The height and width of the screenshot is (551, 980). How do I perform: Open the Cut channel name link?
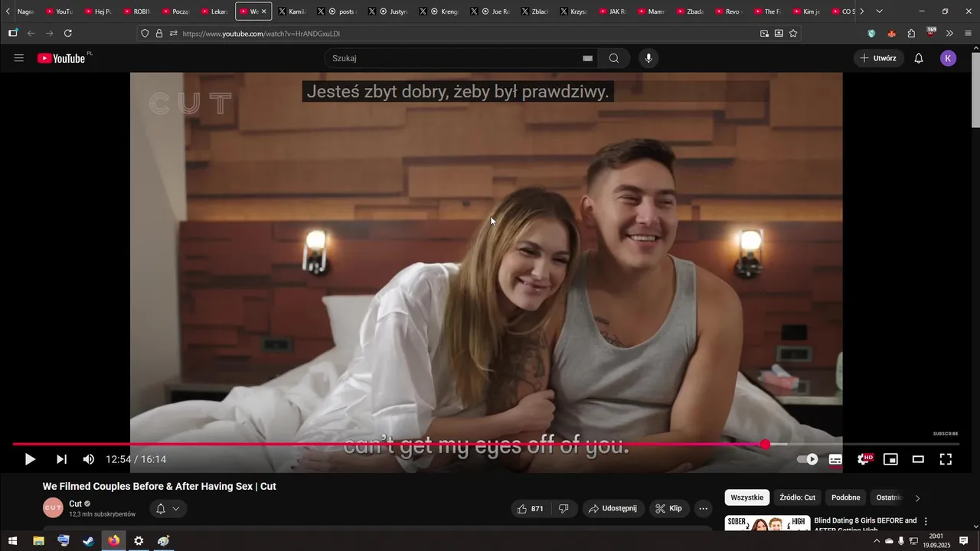[x=75, y=504]
